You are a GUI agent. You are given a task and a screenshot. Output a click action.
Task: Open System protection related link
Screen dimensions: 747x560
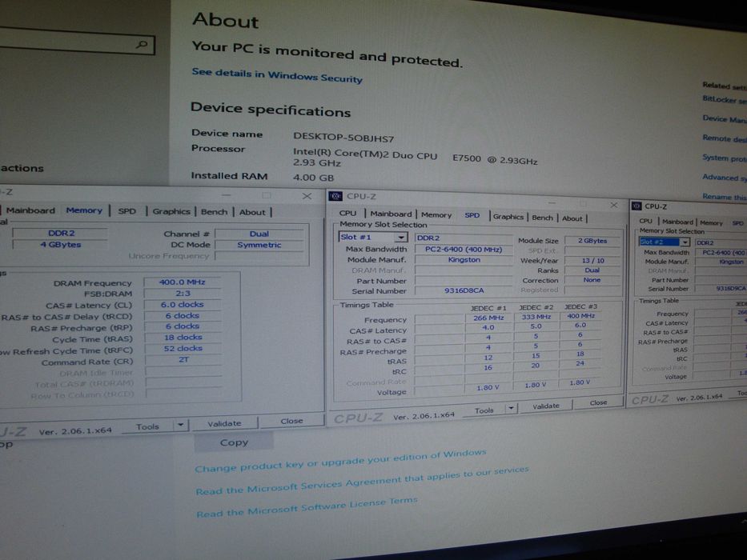pos(724,158)
